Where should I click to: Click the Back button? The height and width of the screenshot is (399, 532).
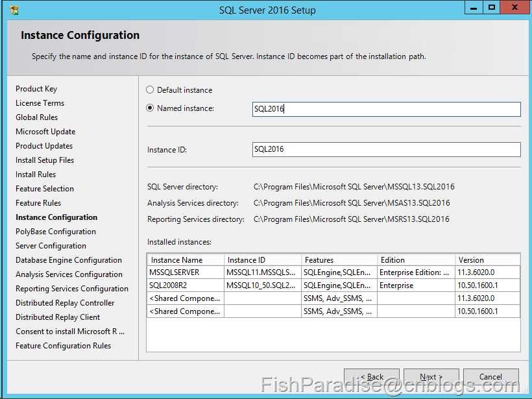372,377
